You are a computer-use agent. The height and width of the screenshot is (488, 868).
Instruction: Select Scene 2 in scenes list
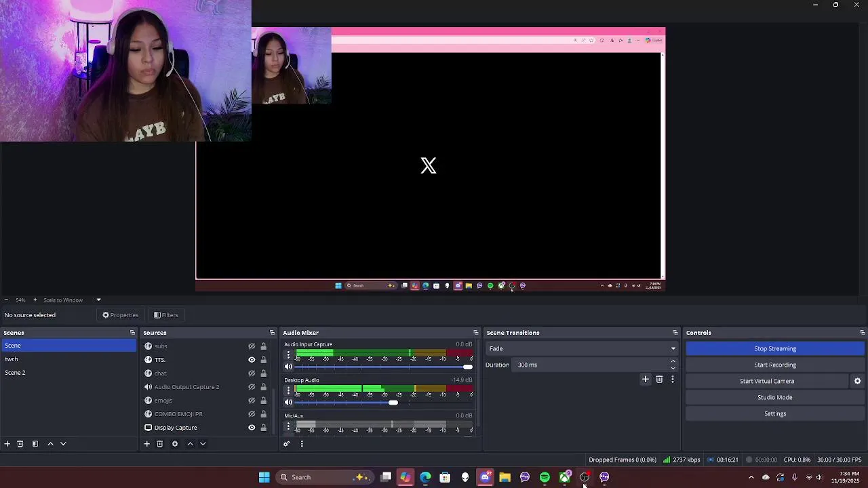pos(68,373)
